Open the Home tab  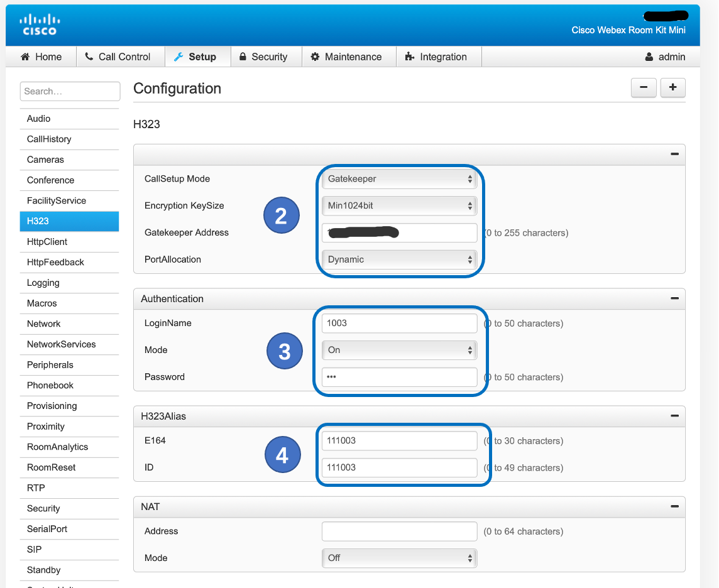click(41, 57)
